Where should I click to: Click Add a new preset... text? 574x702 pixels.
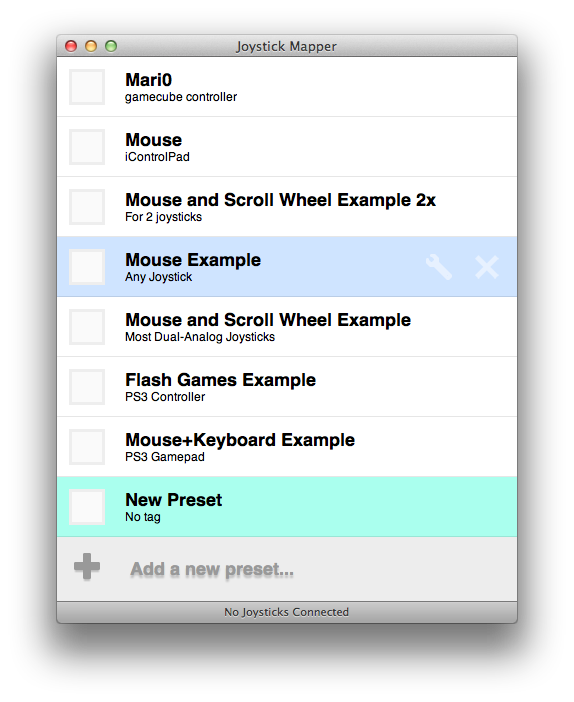(x=212, y=569)
